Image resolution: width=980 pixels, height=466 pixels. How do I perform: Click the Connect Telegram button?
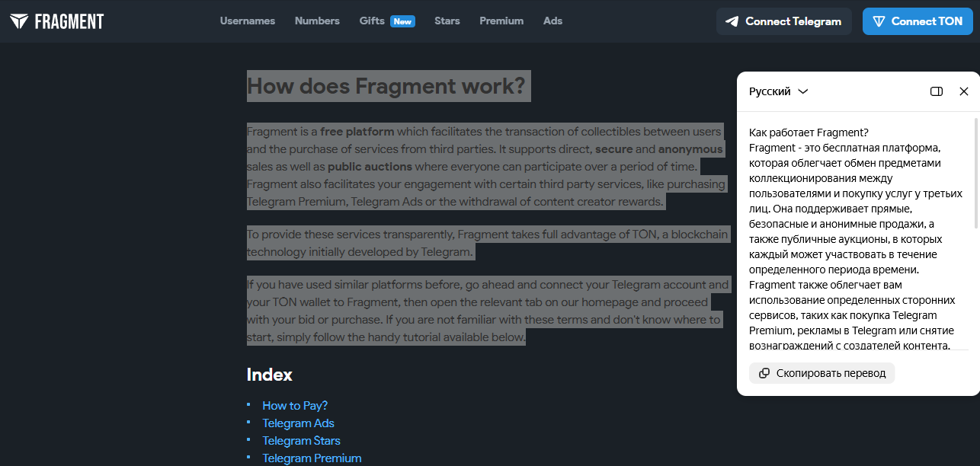click(783, 21)
